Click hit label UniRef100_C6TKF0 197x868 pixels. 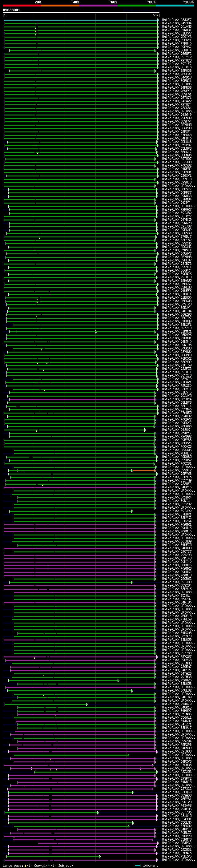coord(176,67)
